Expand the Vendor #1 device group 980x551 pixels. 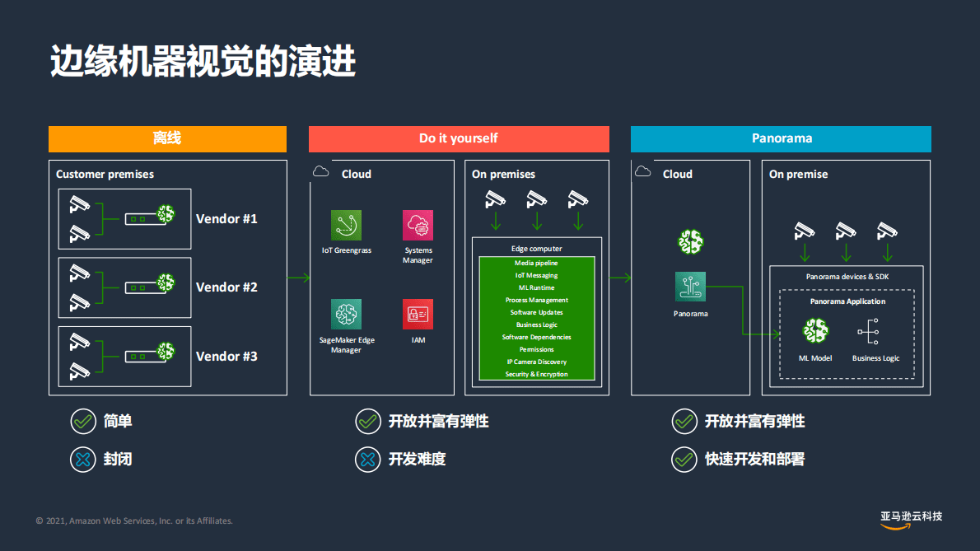(124, 218)
